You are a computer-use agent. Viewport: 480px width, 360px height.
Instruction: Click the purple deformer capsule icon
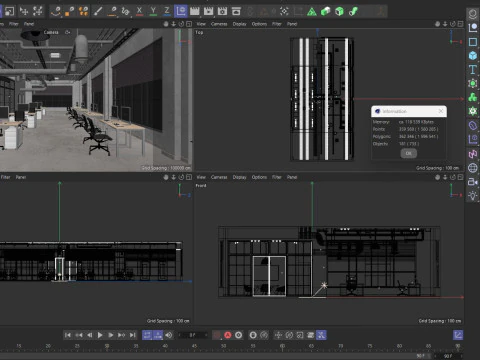473,126
